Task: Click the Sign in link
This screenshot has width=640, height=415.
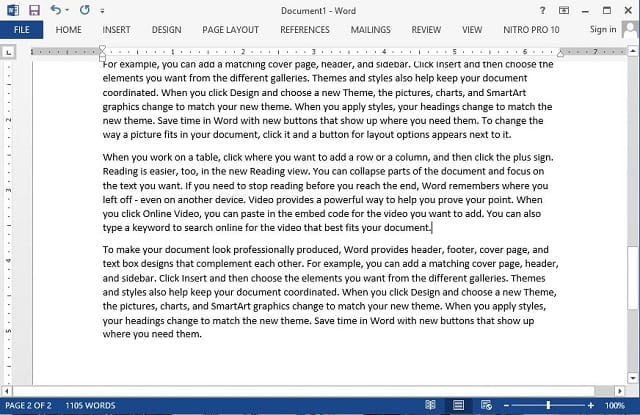Action: tap(603, 29)
